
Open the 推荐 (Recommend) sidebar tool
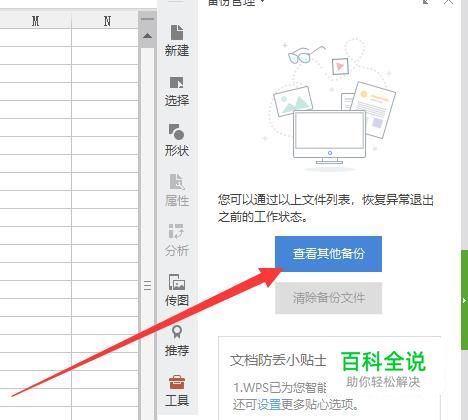(177, 340)
